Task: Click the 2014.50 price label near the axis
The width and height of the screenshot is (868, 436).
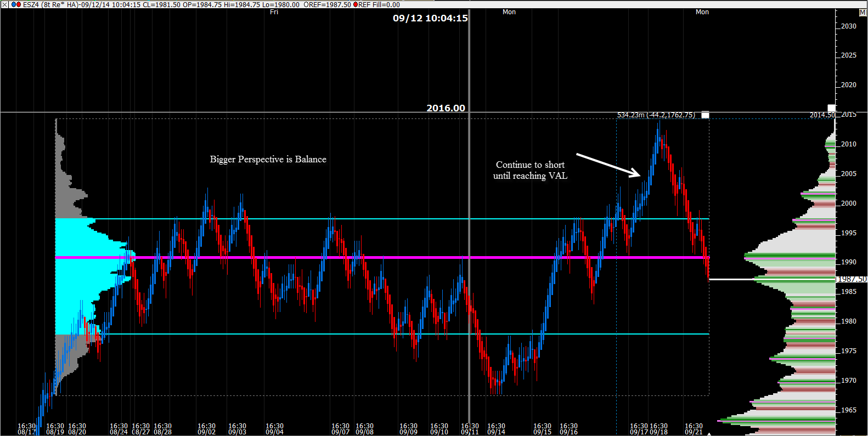Action: click(x=822, y=115)
